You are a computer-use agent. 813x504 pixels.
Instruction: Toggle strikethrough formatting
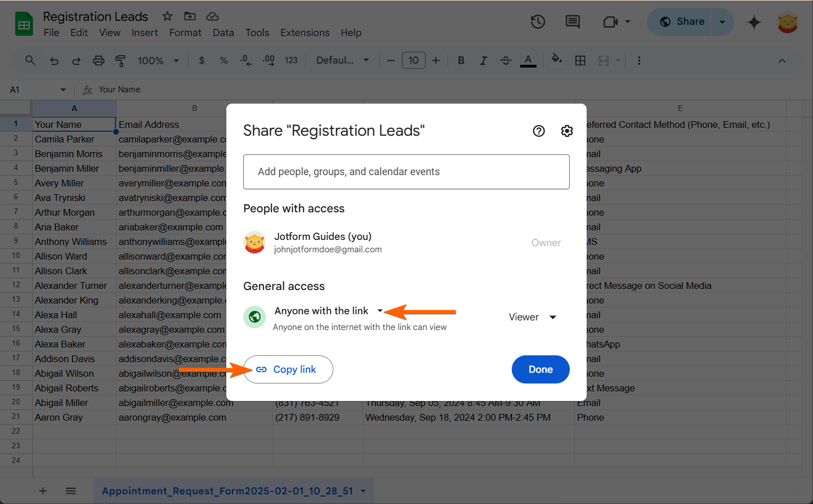(x=506, y=61)
